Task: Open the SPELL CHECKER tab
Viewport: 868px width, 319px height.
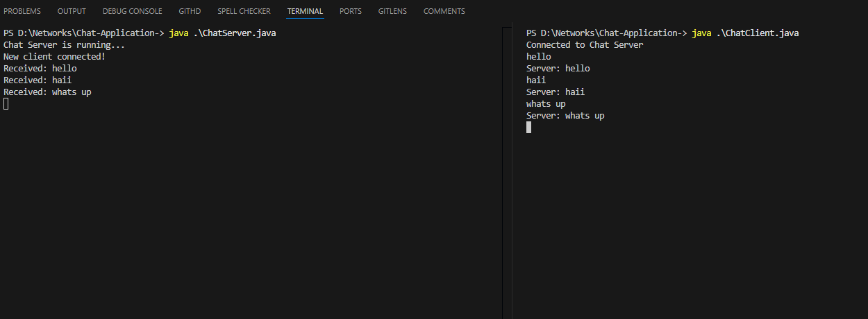Action: click(244, 11)
